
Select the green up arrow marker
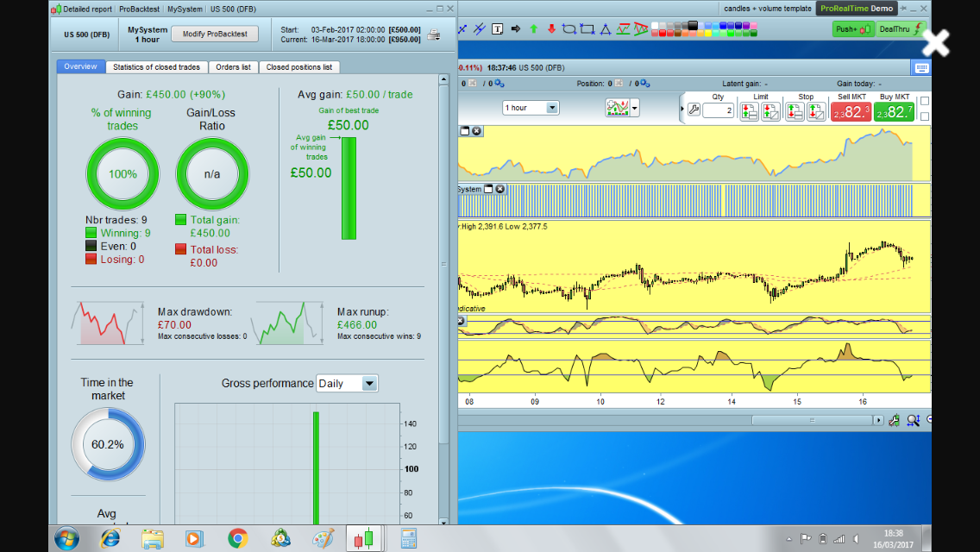tap(534, 28)
